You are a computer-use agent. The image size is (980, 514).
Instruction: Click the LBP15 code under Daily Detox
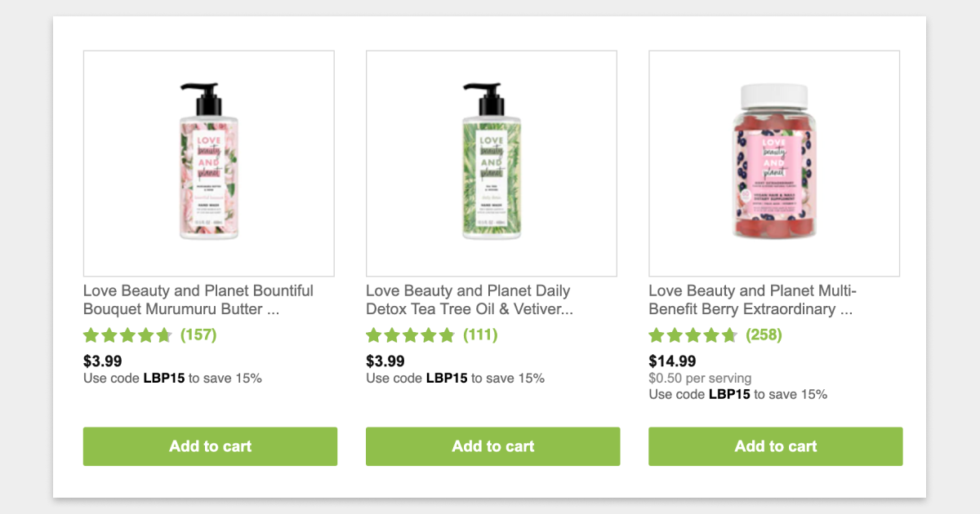[447, 379]
